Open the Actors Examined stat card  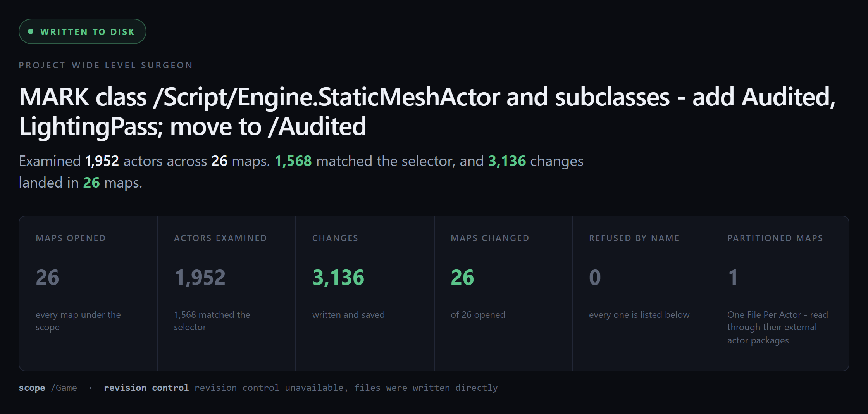coord(227,293)
